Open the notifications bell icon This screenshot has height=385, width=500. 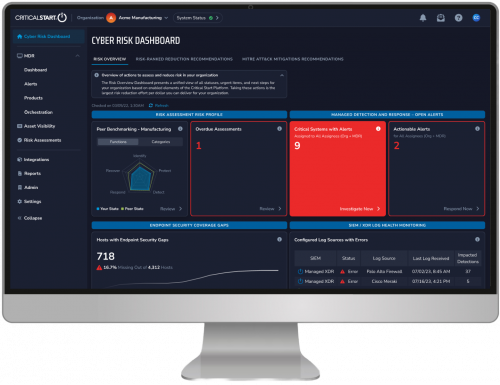point(423,18)
